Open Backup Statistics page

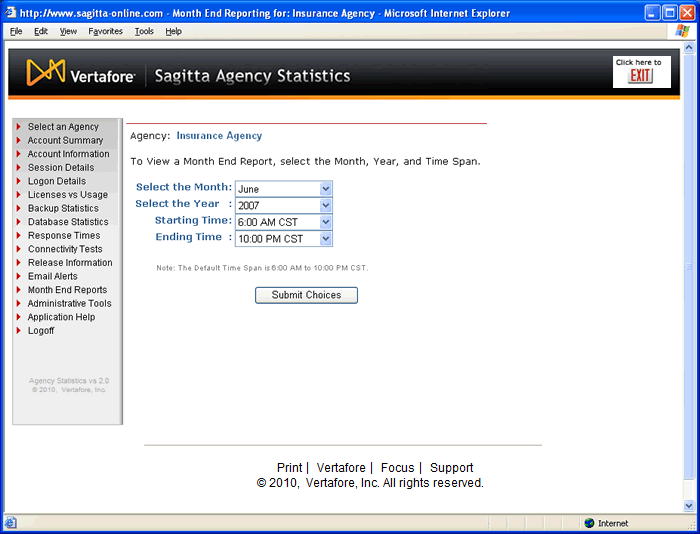click(63, 208)
